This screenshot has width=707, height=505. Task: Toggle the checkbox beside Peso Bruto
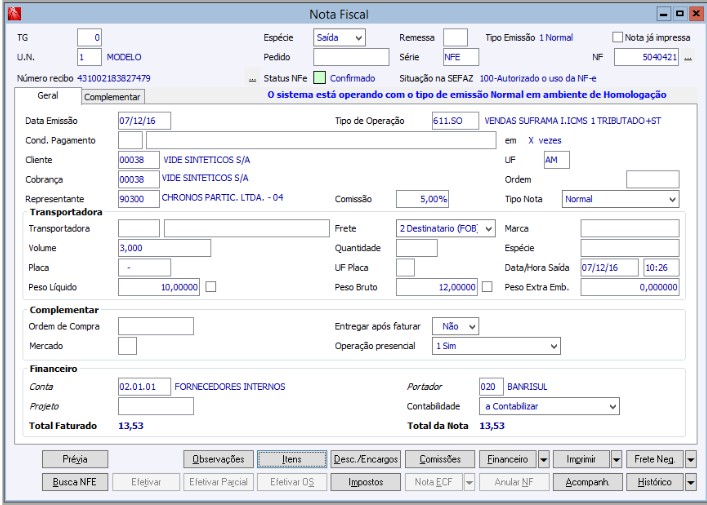click(487, 287)
